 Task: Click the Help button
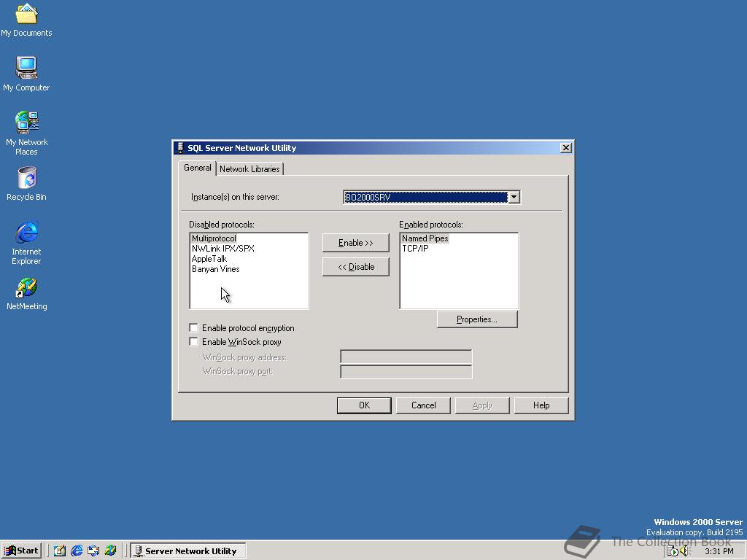pyautogui.click(x=541, y=405)
